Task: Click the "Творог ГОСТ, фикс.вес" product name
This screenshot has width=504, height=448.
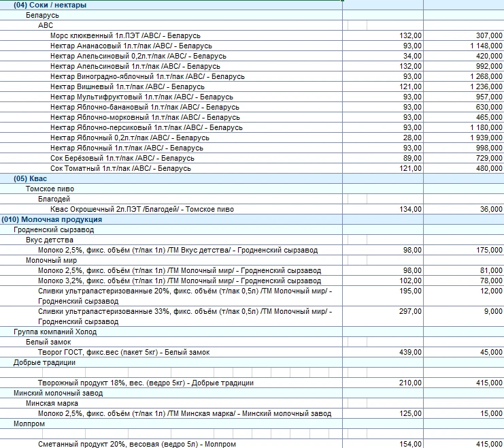Action: (x=123, y=352)
